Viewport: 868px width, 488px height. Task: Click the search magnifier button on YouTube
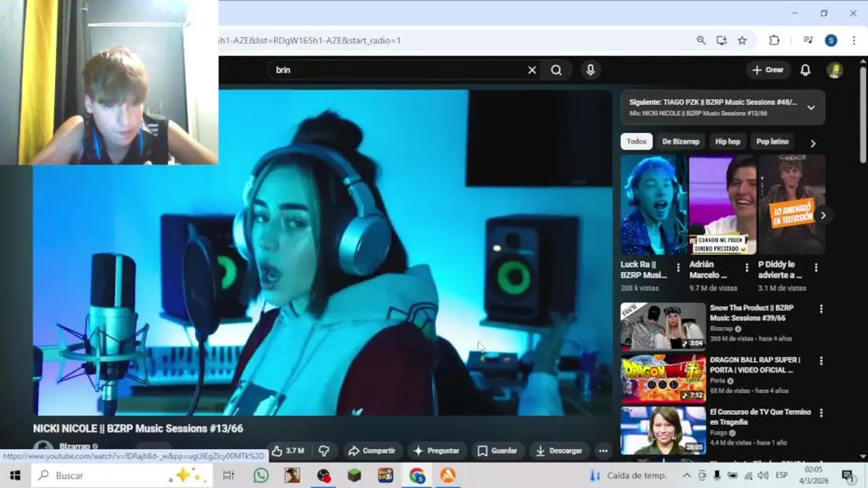556,70
